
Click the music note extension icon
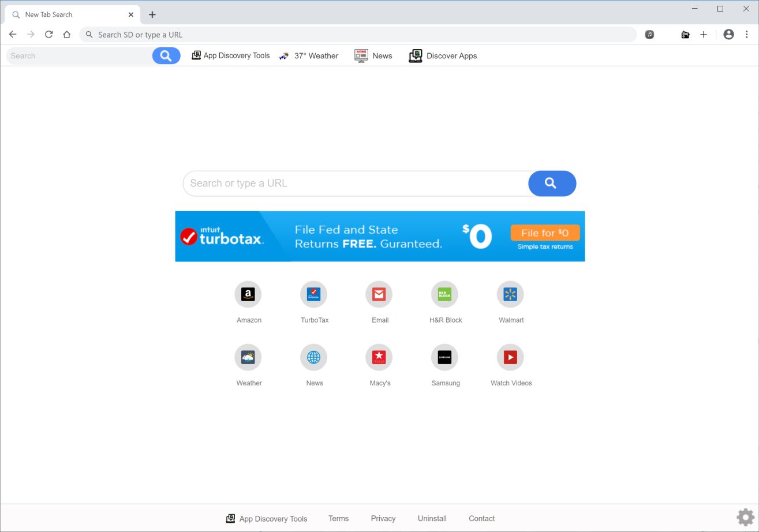point(649,35)
